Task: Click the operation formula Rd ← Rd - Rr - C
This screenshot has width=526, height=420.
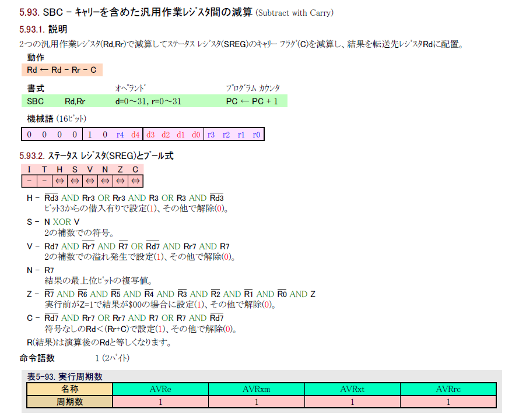Action: click(x=62, y=70)
